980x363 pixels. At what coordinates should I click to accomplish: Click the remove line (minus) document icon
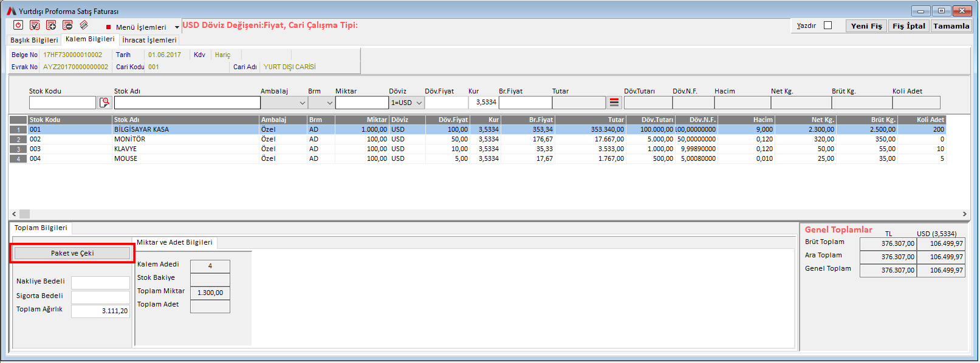pyautogui.click(x=67, y=25)
